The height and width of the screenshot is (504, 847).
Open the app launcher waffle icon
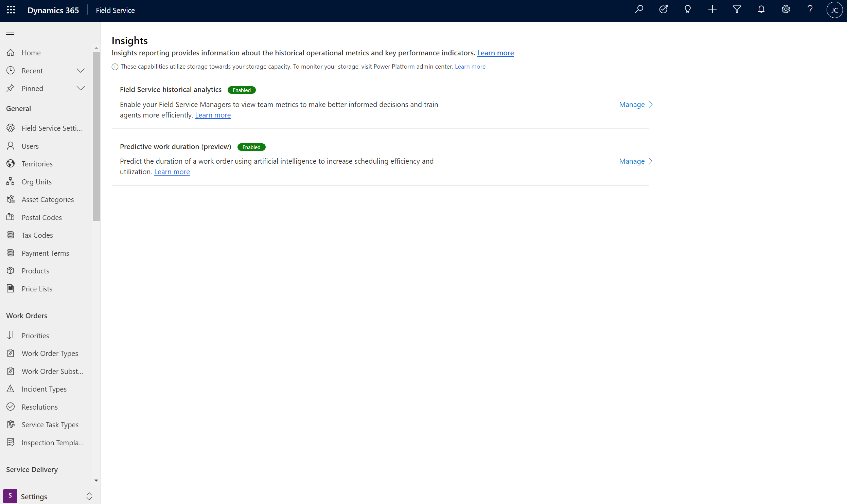tap(11, 10)
